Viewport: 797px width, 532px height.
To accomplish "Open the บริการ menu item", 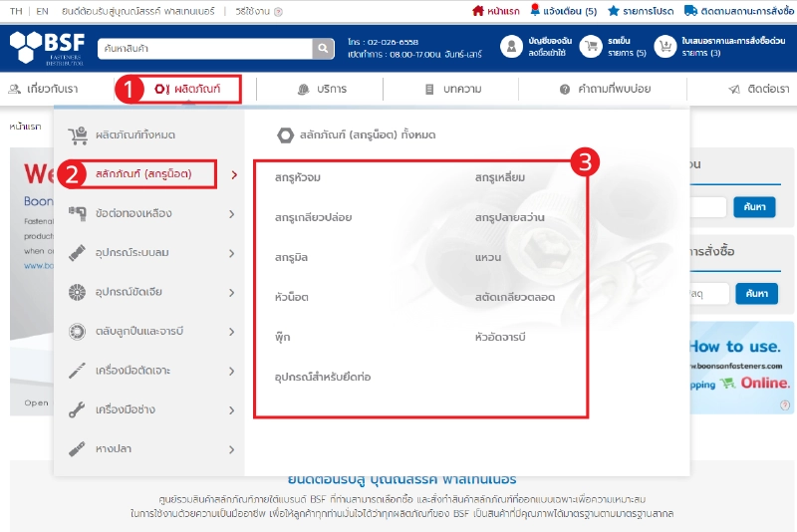I will click(x=322, y=89).
